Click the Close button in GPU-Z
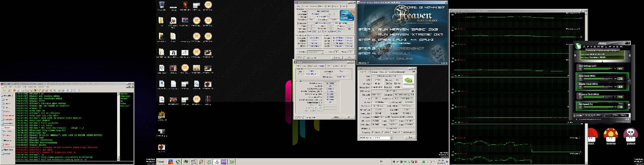 pyautogui.click(x=410, y=137)
